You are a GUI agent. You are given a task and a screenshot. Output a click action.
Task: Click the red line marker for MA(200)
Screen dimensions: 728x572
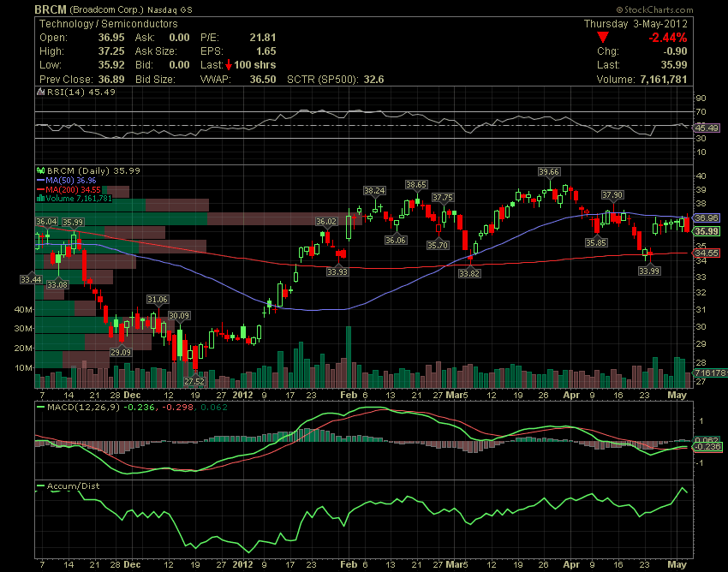point(40,189)
